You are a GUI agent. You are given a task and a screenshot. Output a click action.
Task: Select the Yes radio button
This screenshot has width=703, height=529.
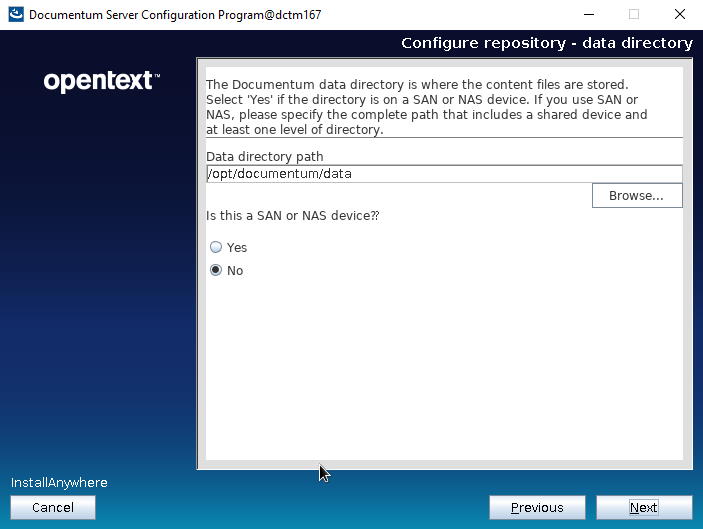[x=216, y=247]
